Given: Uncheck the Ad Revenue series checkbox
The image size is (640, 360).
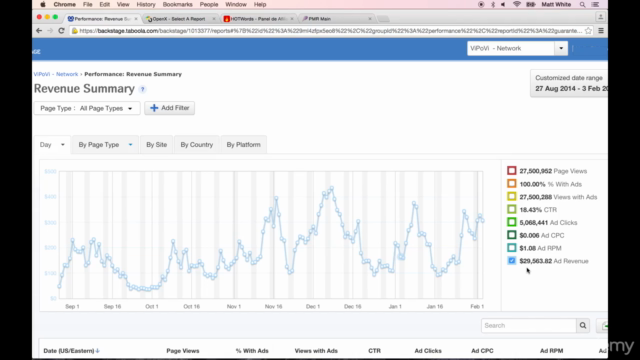Looking at the screenshot, I should 511,260.
